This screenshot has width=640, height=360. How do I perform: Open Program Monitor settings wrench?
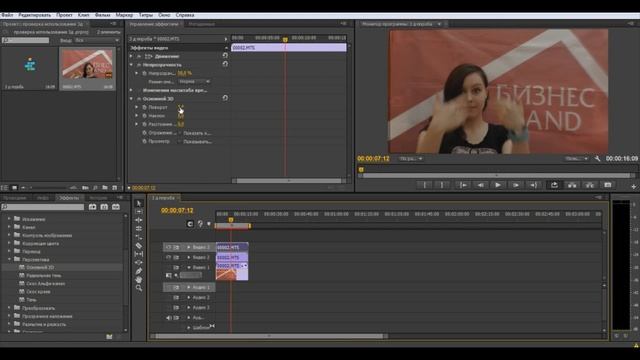click(597, 159)
